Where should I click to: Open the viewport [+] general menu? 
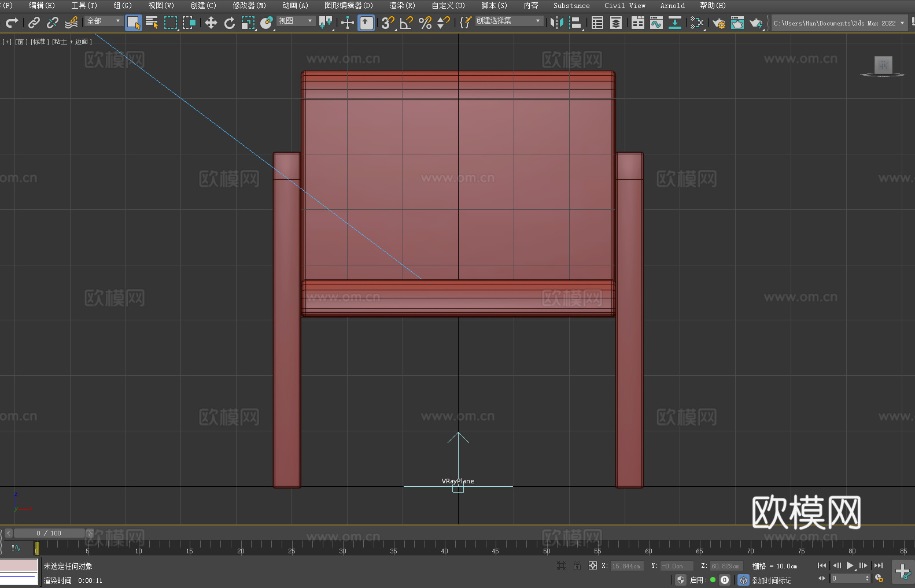pos(7,42)
